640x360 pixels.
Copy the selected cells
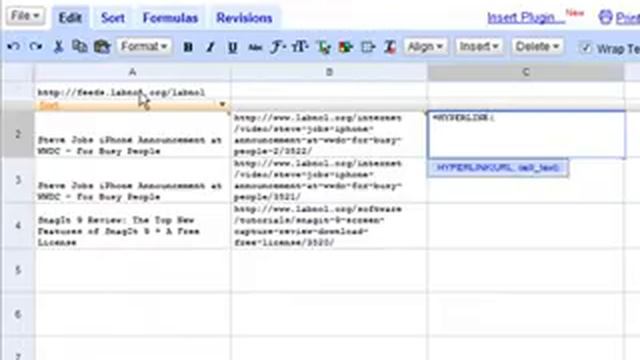click(x=80, y=47)
